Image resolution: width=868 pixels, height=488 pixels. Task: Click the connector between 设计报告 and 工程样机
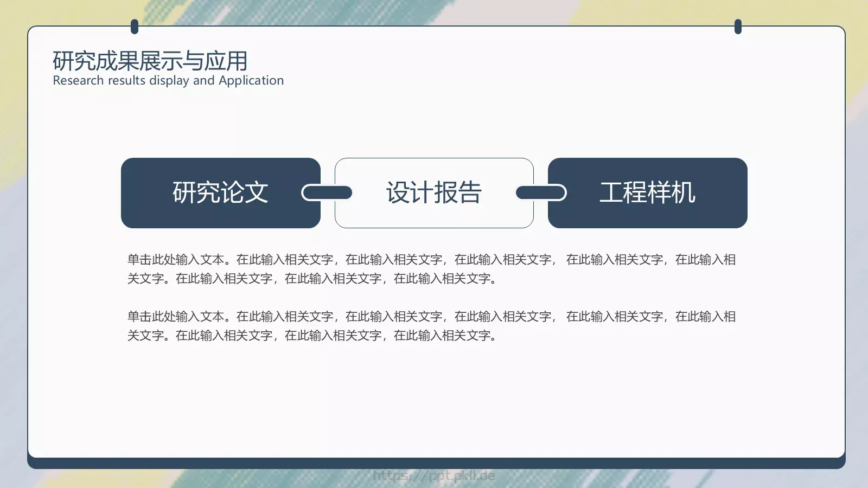541,192
